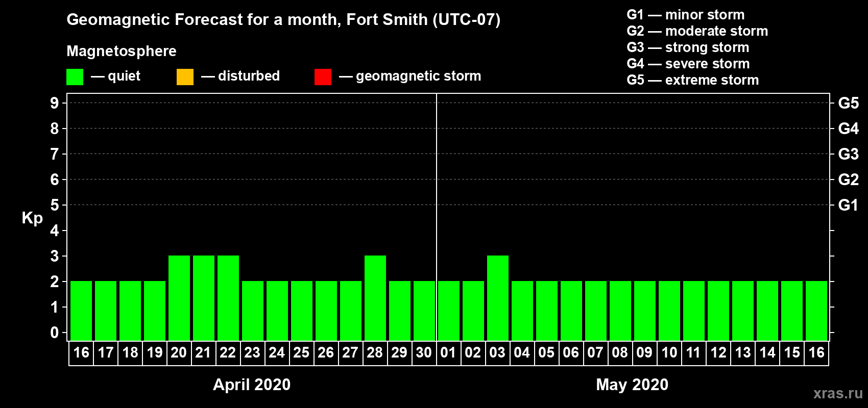Click the orange disturbed legend swatch
The height and width of the screenshot is (408, 868).
click(x=185, y=77)
